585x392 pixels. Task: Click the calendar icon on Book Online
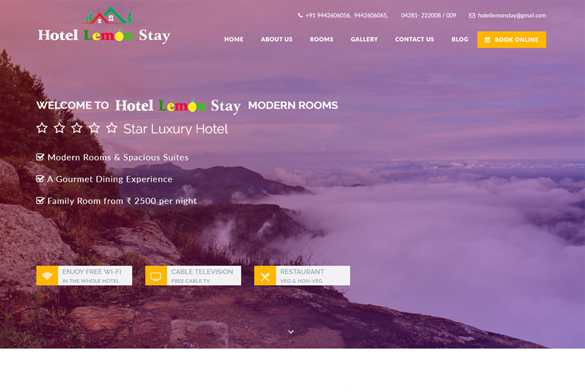point(487,40)
